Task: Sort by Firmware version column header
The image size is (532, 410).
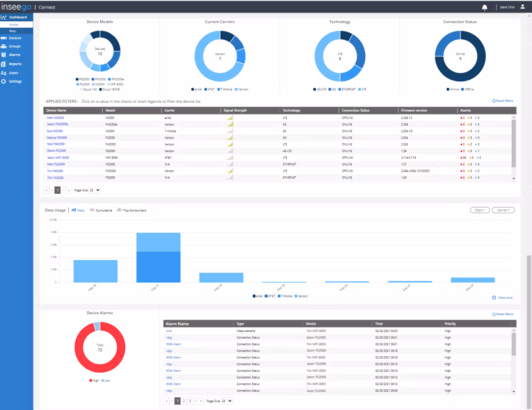Action: click(414, 110)
